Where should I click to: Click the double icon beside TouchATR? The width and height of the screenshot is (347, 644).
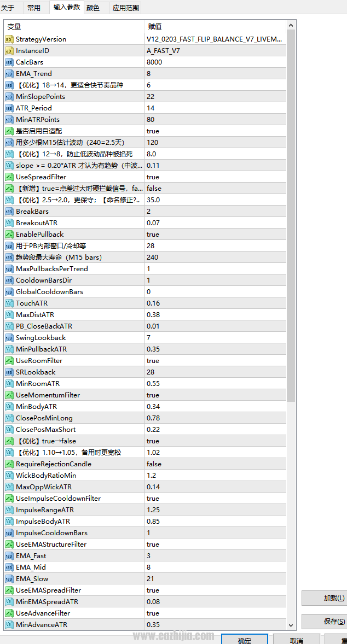coord(9,303)
